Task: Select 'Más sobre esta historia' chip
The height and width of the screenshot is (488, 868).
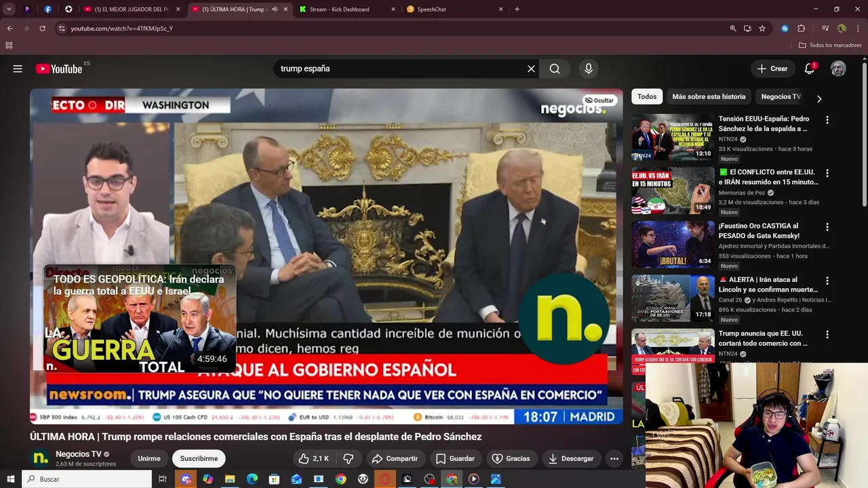Action: pos(709,96)
